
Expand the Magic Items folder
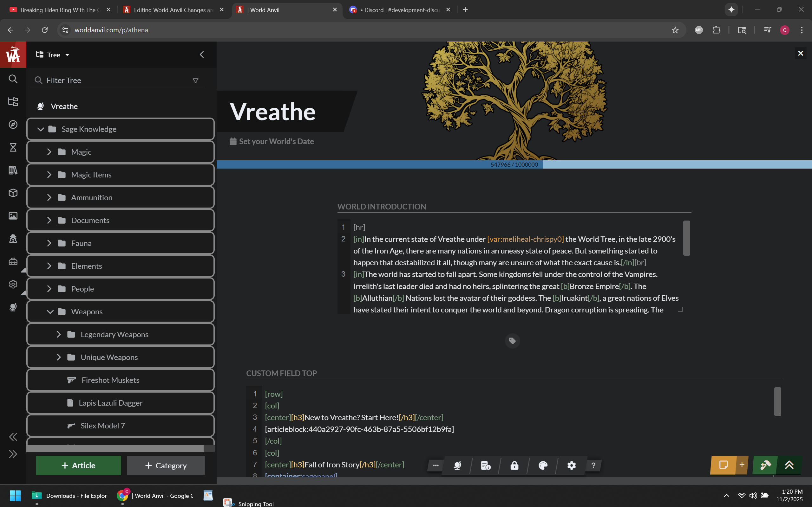point(49,175)
